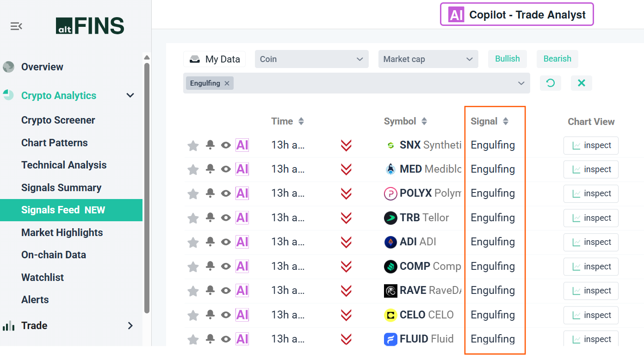Toggle watch eye on TRB row
644x355 pixels.
click(226, 218)
